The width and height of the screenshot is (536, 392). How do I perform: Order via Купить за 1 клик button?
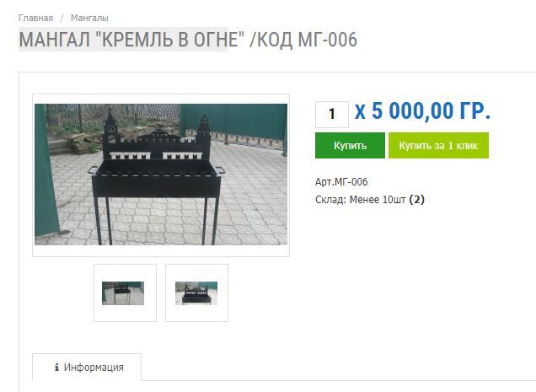tap(438, 145)
